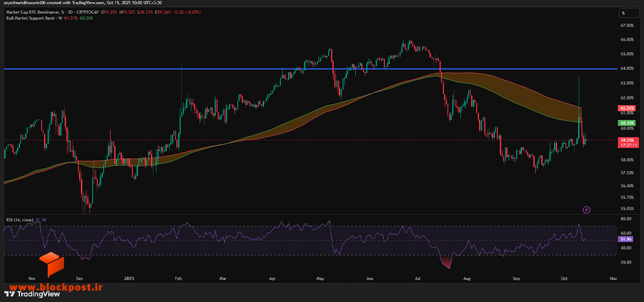Click the purple lightning bolt icon
644x302 pixels.
pos(587,210)
